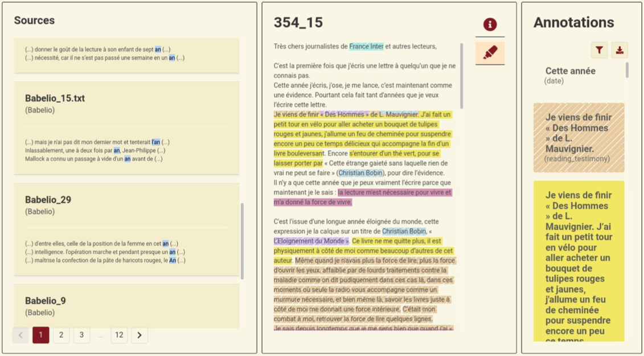Jump to sources page 12

pos(118,335)
